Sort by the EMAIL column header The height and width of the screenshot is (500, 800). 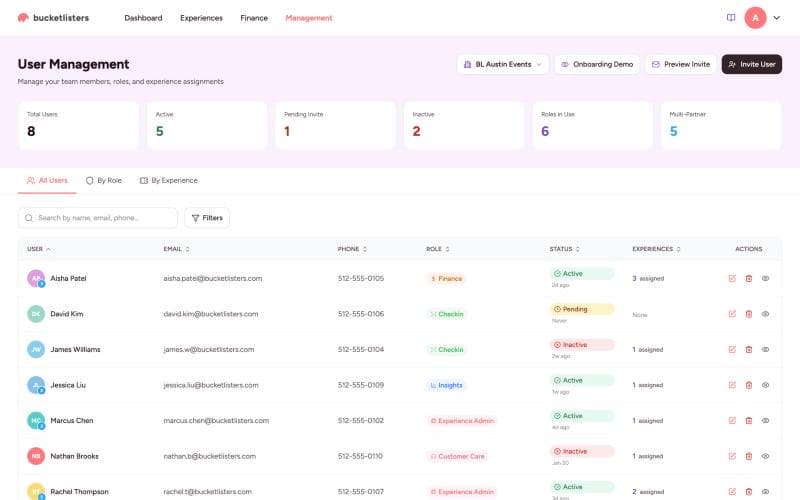click(x=177, y=249)
